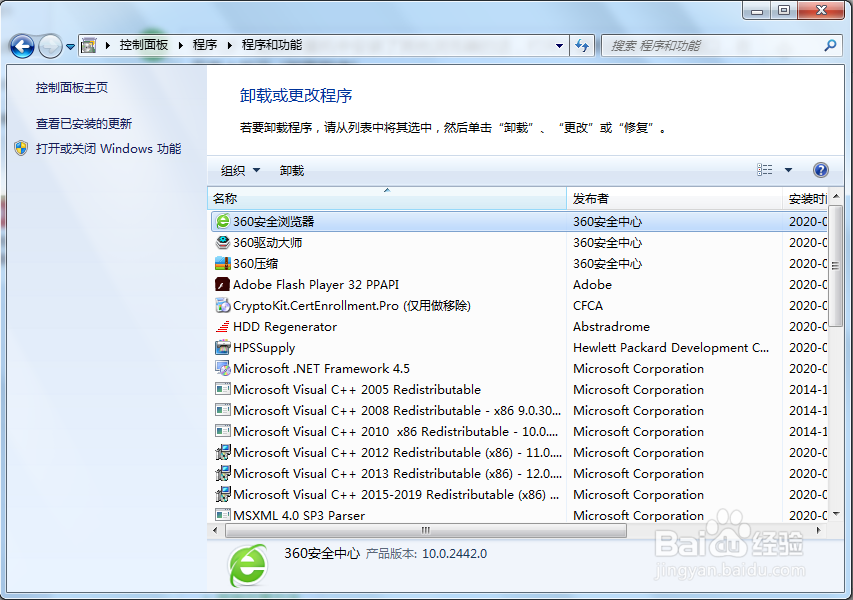The width and height of the screenshot is (853, 600).
Task: Select MSXML 4.0 SP3 Parser icon
Action: 222,515
